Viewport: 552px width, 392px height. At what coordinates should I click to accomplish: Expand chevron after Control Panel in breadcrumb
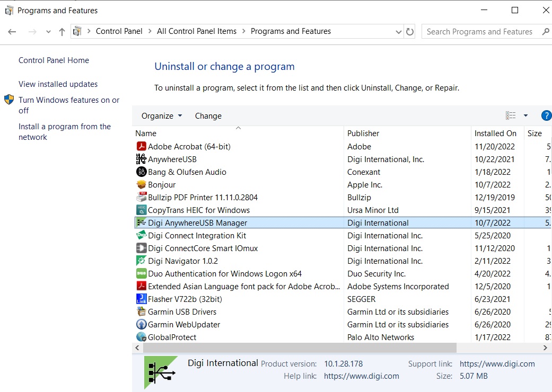[150, 31]
